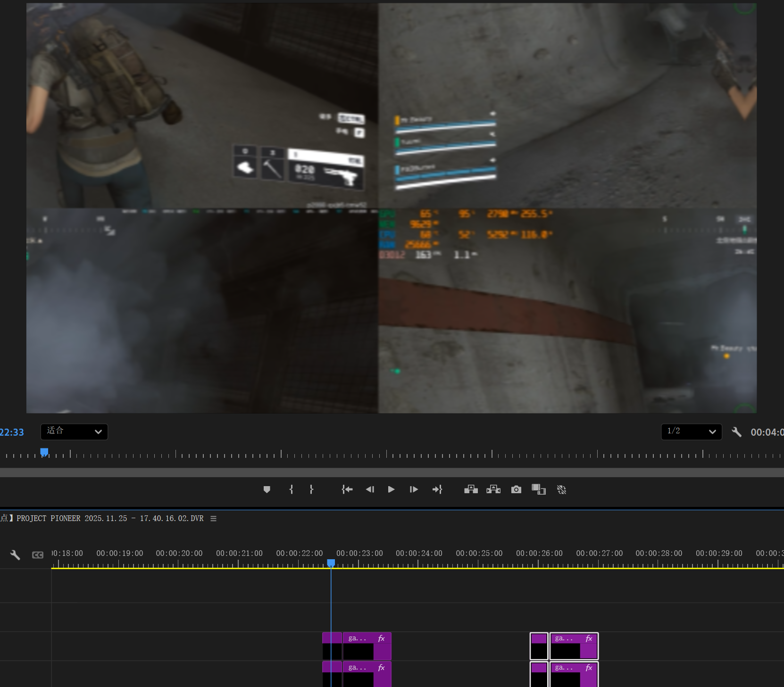
Task: Click the Lift button
Action: point(471,489)
